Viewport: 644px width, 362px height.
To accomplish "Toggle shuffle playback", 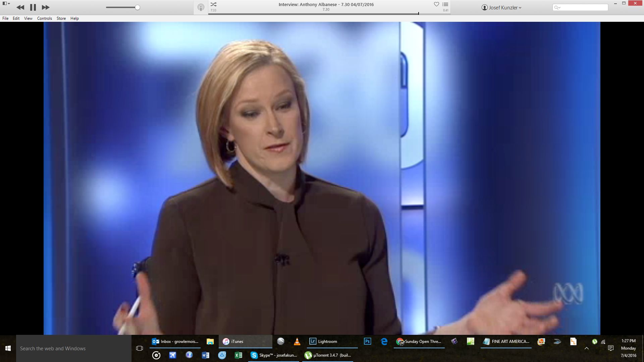I will tap(213, 4).
